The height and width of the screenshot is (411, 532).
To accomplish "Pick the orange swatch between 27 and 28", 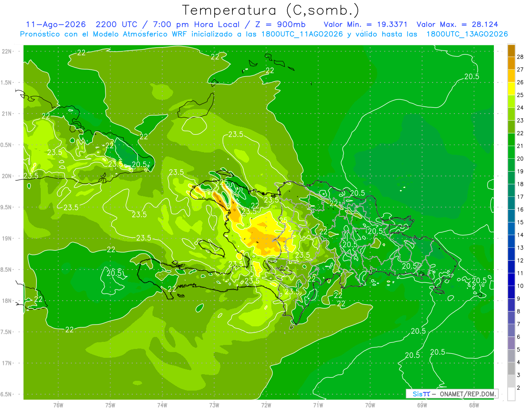I will pyautogui.click(x=511, y=63).
